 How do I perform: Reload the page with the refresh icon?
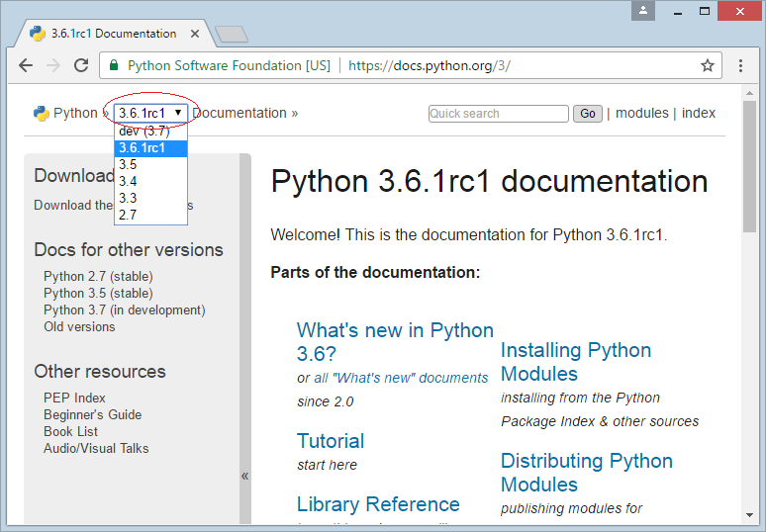coord(81,65)
